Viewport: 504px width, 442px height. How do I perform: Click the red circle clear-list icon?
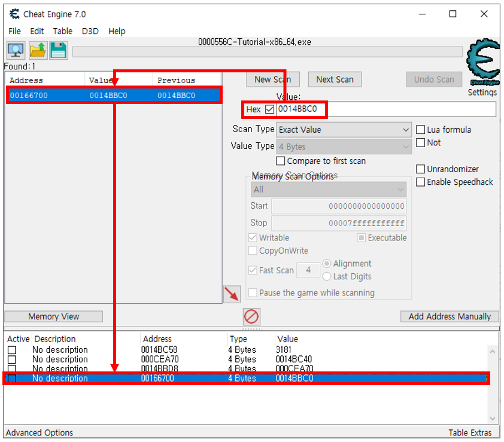(251, 317)
